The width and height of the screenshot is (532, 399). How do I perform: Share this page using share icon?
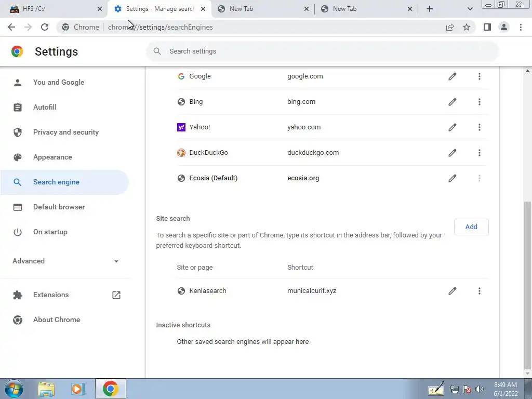[450, 27]
